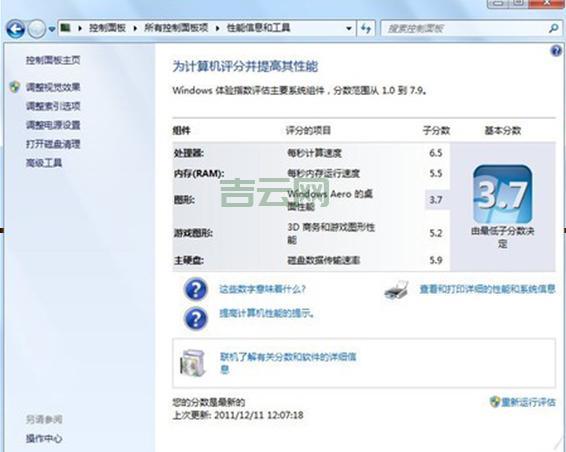Expand the chevron after the address bar icon

(80, 28)
